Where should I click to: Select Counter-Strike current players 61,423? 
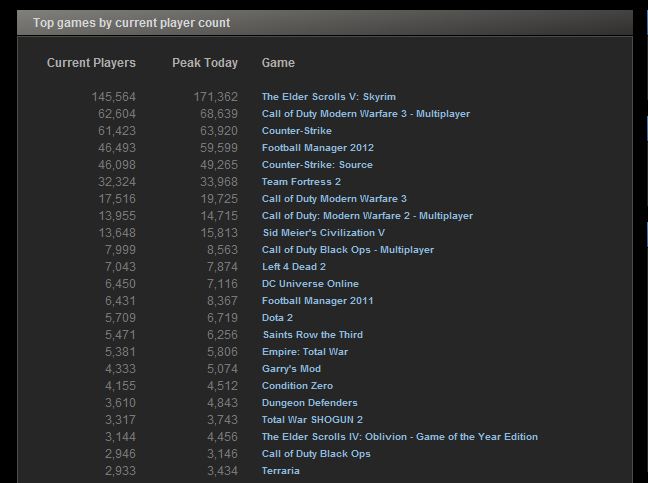pyautogui.click(x=117, y=131)
